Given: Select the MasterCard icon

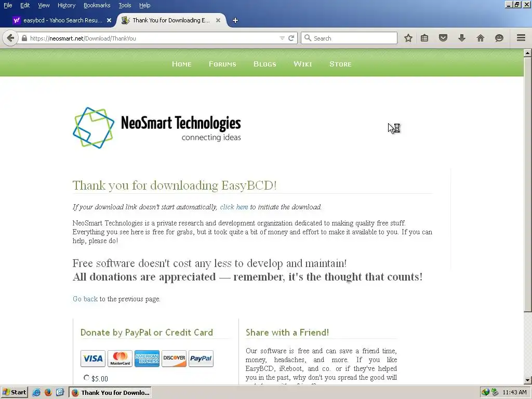Looking at the screenshot, I should 120,358.
